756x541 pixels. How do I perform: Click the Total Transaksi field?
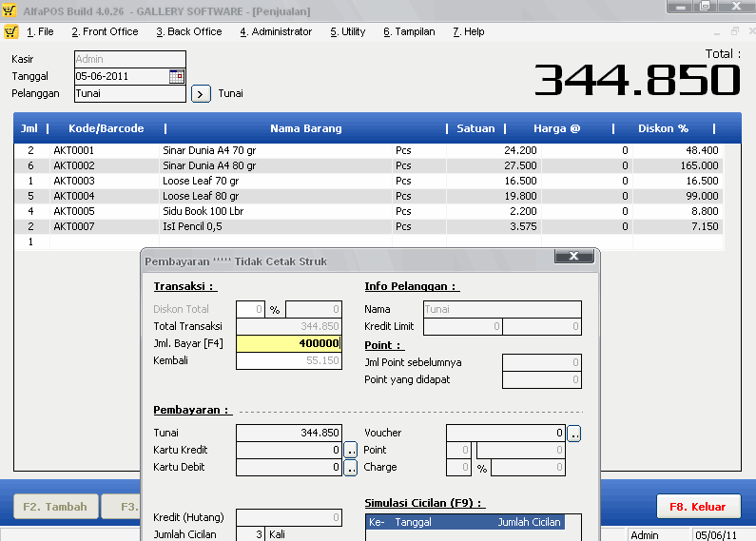(289, 326)
